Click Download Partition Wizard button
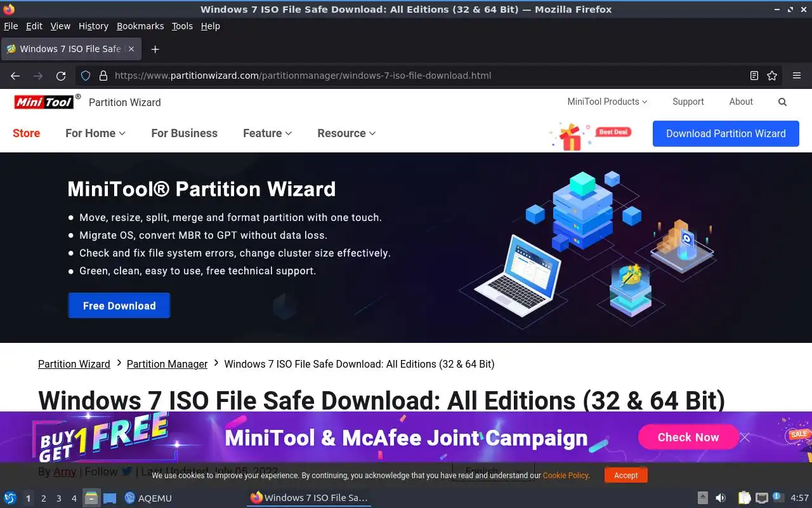This screenshot has height=508, width=812. (x=726, y=134)
